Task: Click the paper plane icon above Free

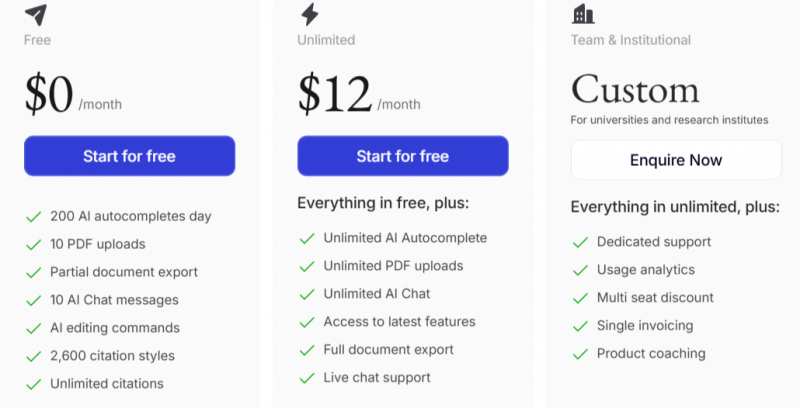Action: coord(36,14)
